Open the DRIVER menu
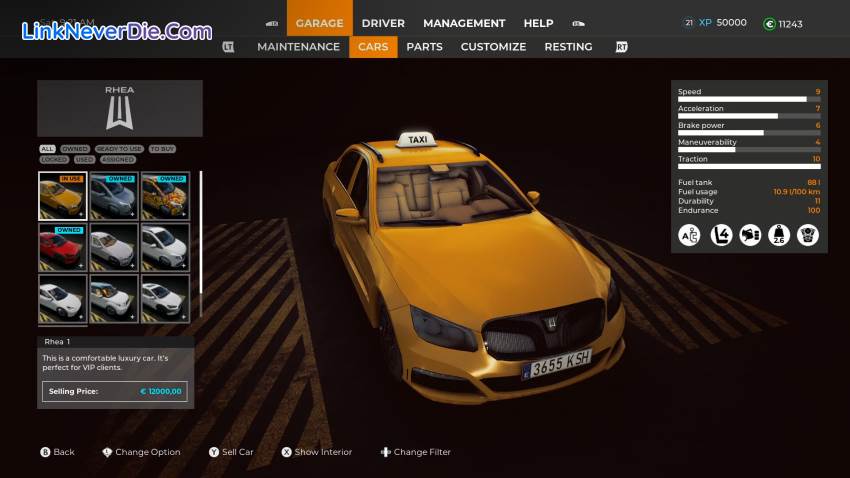850x478 pixels. coord(383,23)
